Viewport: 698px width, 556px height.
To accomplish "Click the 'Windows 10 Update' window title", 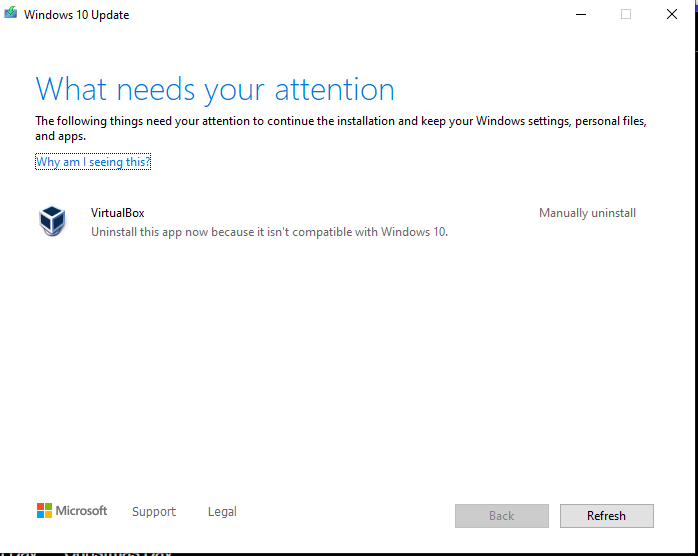I will tap(77, 15).
